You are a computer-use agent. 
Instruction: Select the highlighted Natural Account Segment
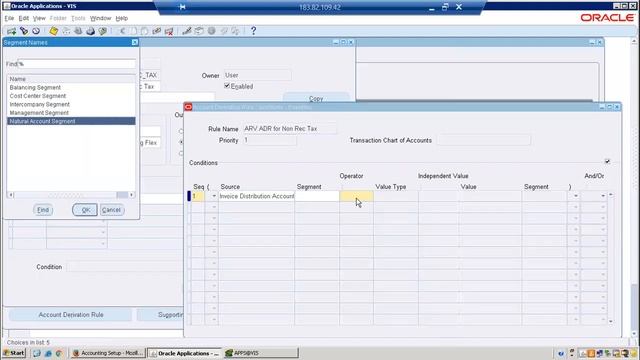(x=71, y=121)
